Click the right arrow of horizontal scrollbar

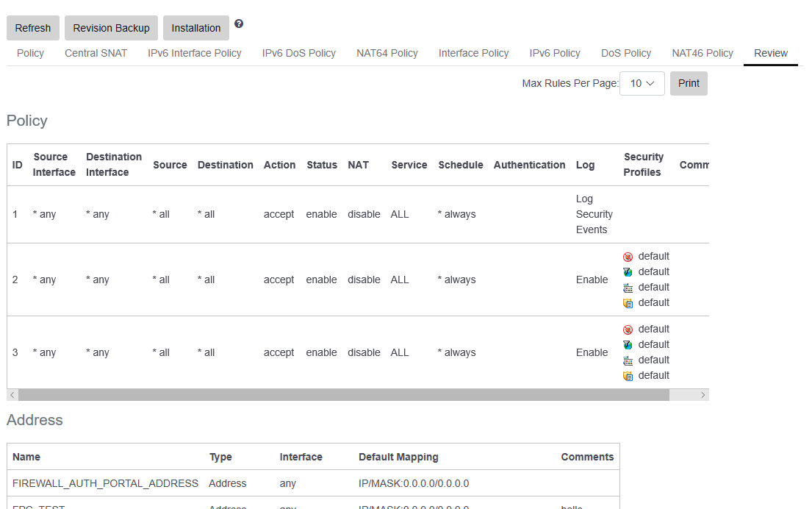703,395
